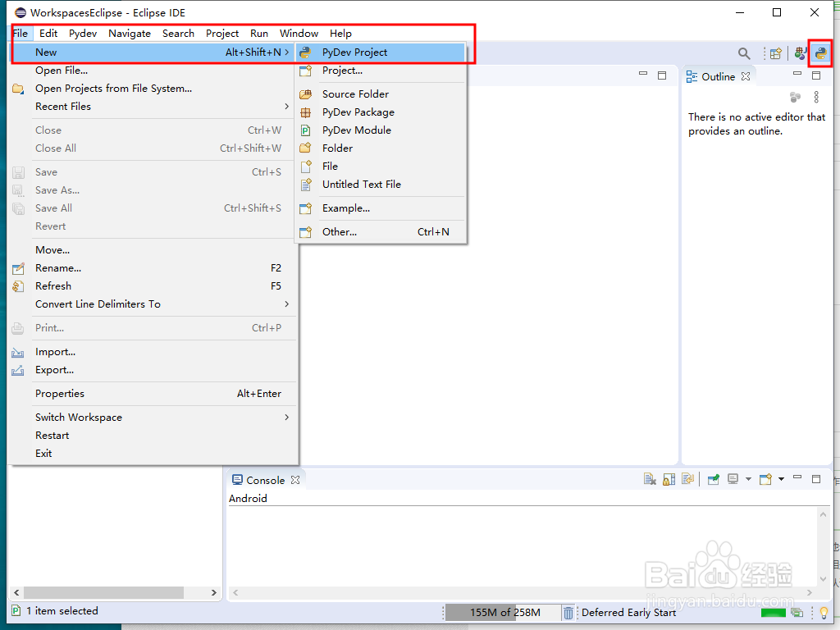Open the Window menu
This screenshot has height=630, width=840.
299,33
